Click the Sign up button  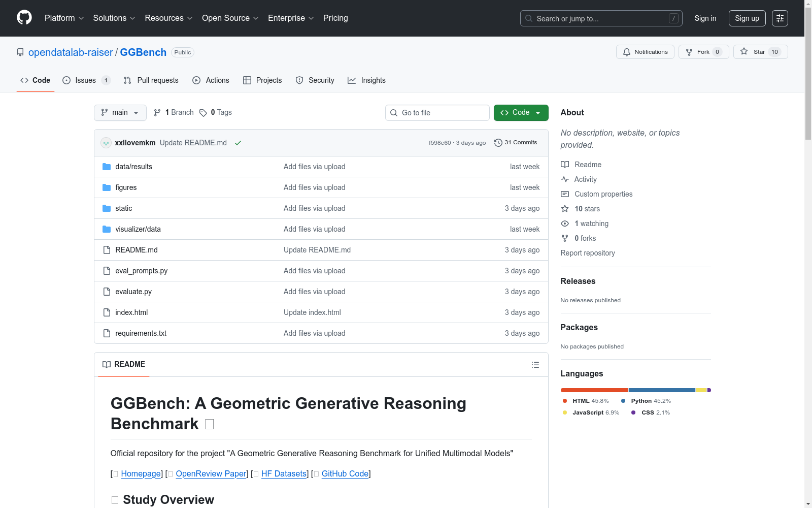[747, 18]
